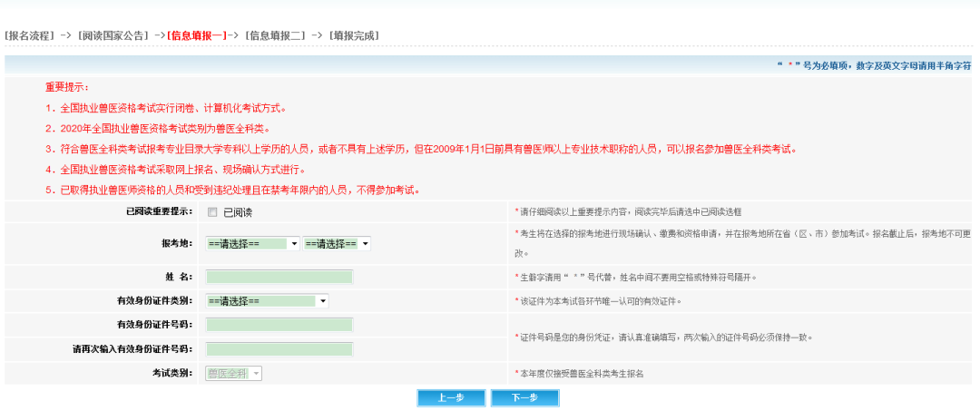The height and width of the screenshot is (411, 980).
Task: Click the 请再次输入有效身份证件号码 field
Action: [279, 349]
